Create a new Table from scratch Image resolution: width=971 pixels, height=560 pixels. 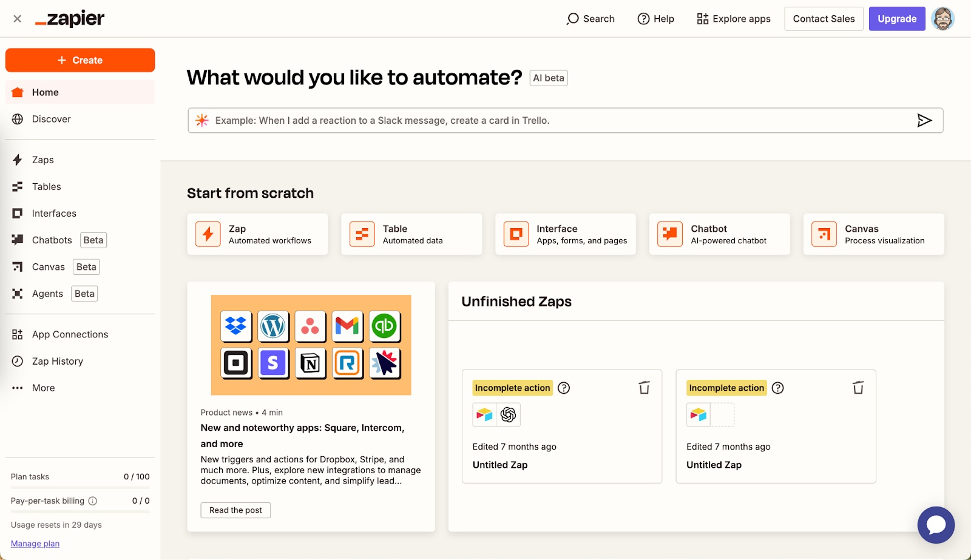(411, 234)
